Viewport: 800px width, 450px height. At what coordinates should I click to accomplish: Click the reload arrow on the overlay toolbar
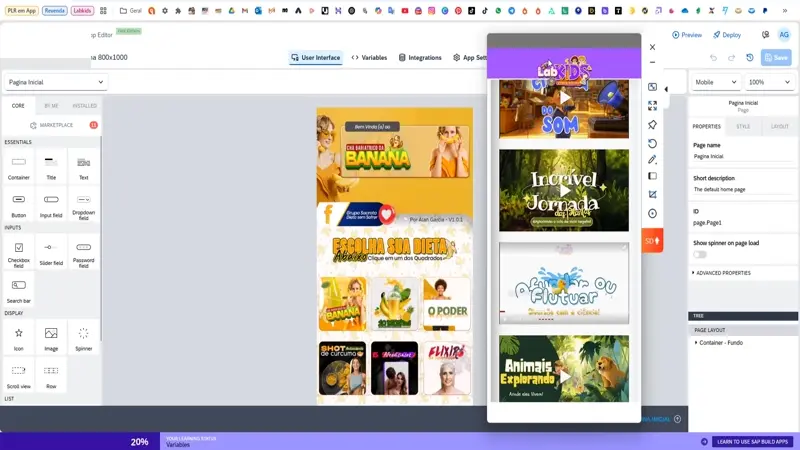(653, 143)
